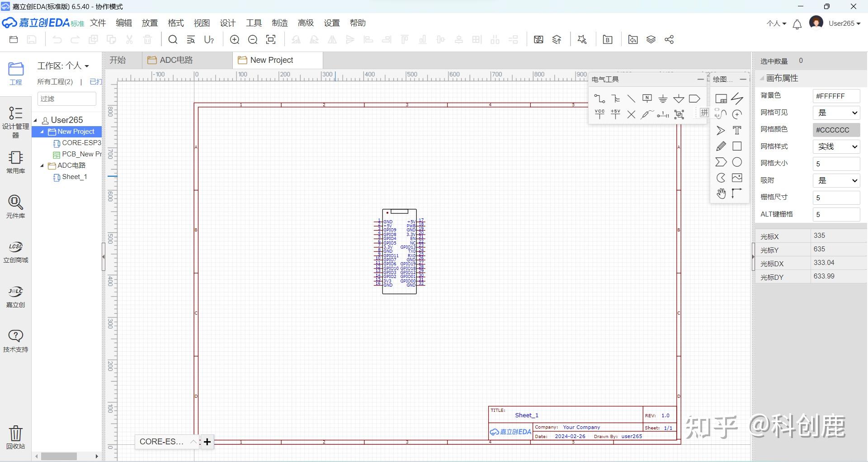Click the grid color #CCCCCC swatch

tap(836, 130)
